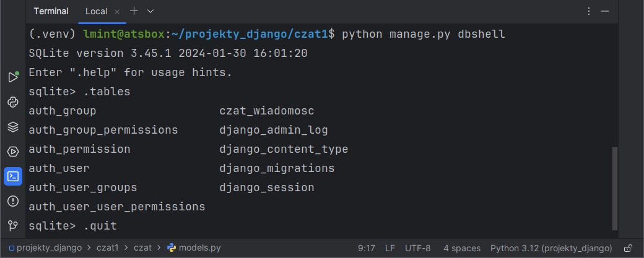The height and width of the screenshot is (258, 644).
Task: Open czat breadcrumb folder
Action: (x=142, y=248)
